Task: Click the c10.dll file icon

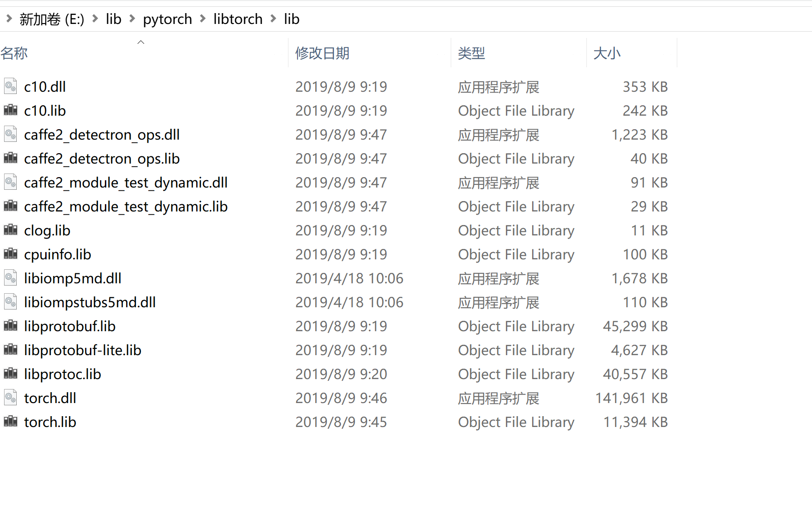Action: (x=10, y=86)
